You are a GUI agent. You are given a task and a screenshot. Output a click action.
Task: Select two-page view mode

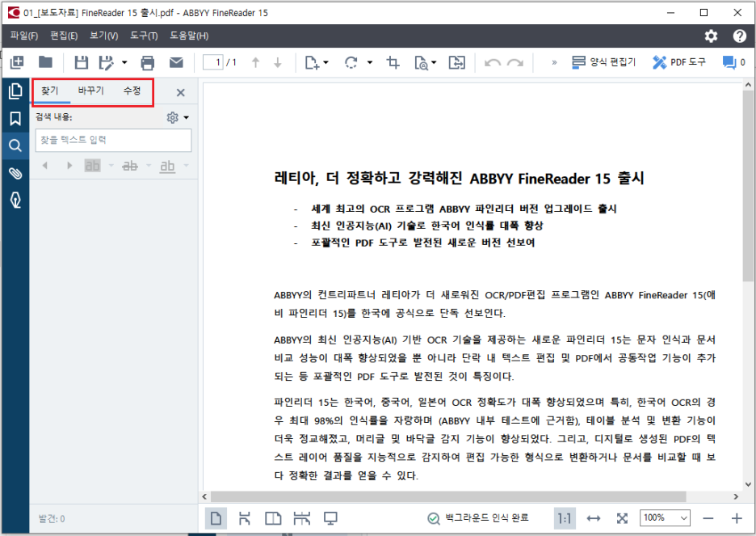coord(273,519)
